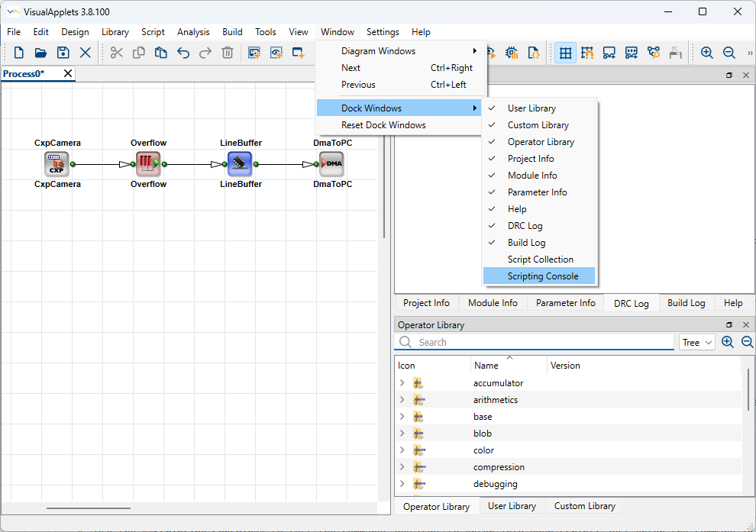Enable Scripting Console dock window
The width and height of the screenshot is (756, 532).
pos(539,276)
